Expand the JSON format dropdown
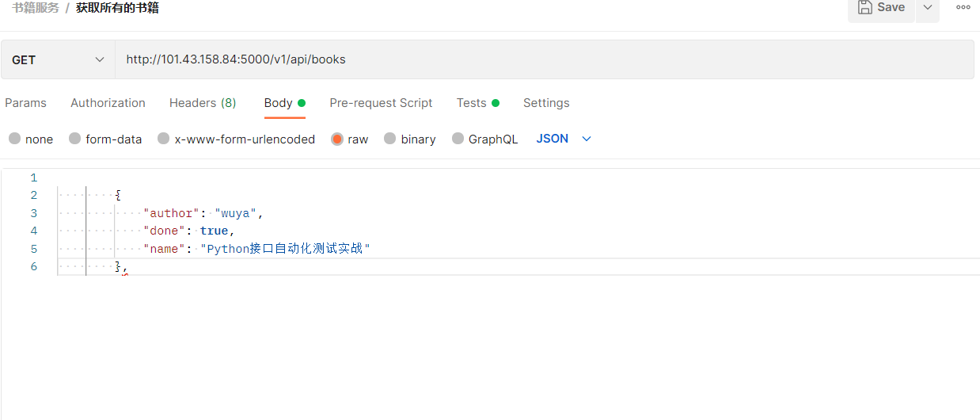Screen dimensions: 980x420 [x=564, y=139]
